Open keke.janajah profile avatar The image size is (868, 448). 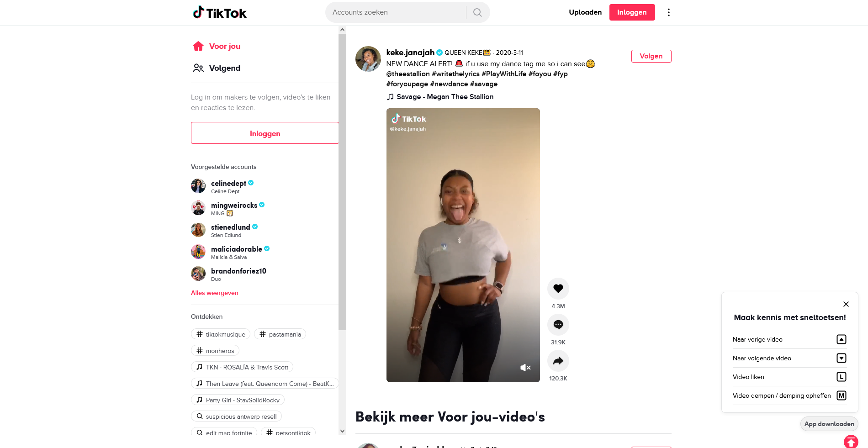(368, 59)
